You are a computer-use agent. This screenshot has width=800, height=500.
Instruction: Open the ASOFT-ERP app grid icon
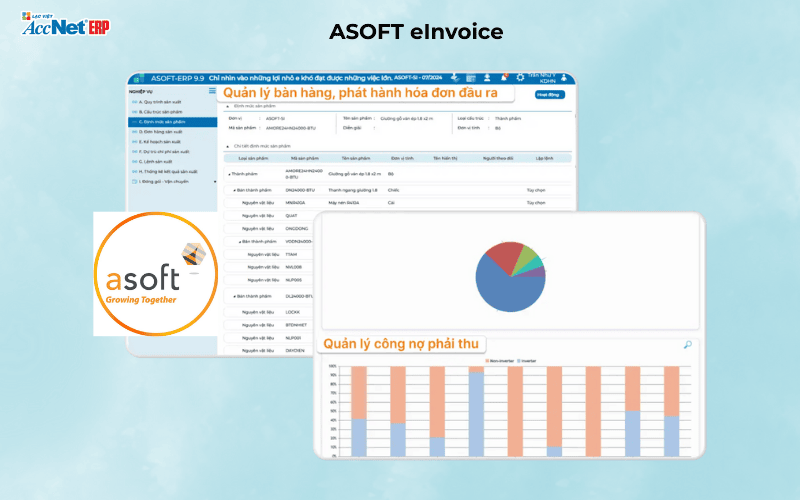pyautogui.click(x=137, y=79)
